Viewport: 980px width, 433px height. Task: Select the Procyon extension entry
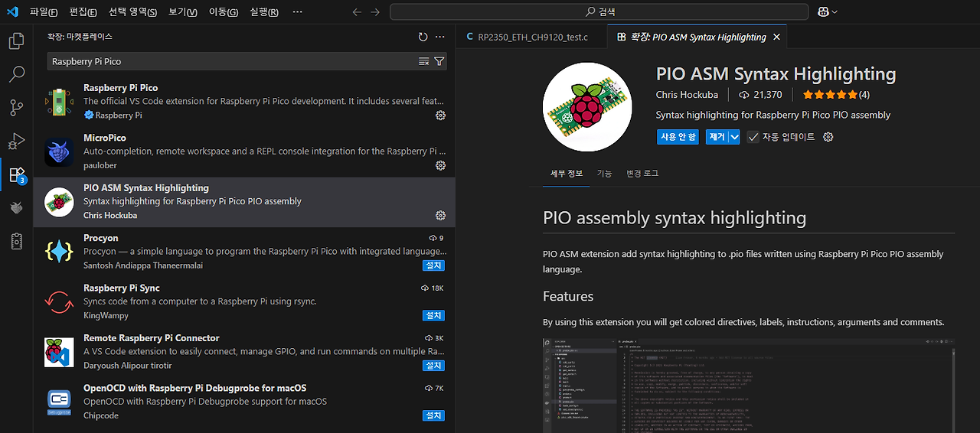pos(244,252)
